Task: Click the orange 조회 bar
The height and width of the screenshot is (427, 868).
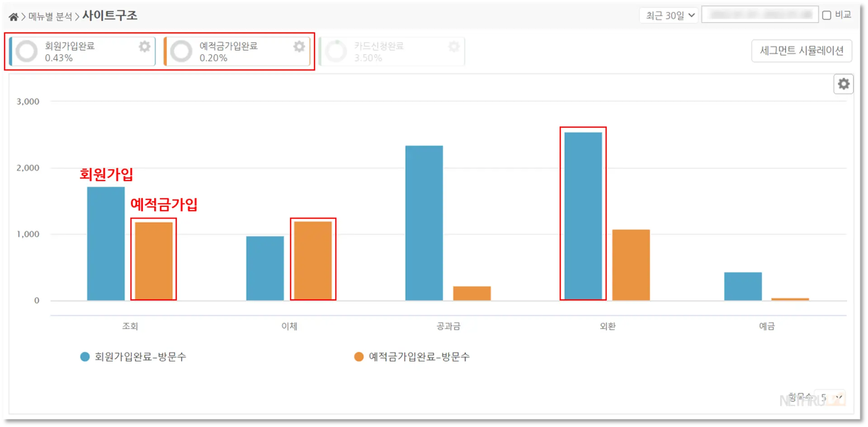Action: 154,261
